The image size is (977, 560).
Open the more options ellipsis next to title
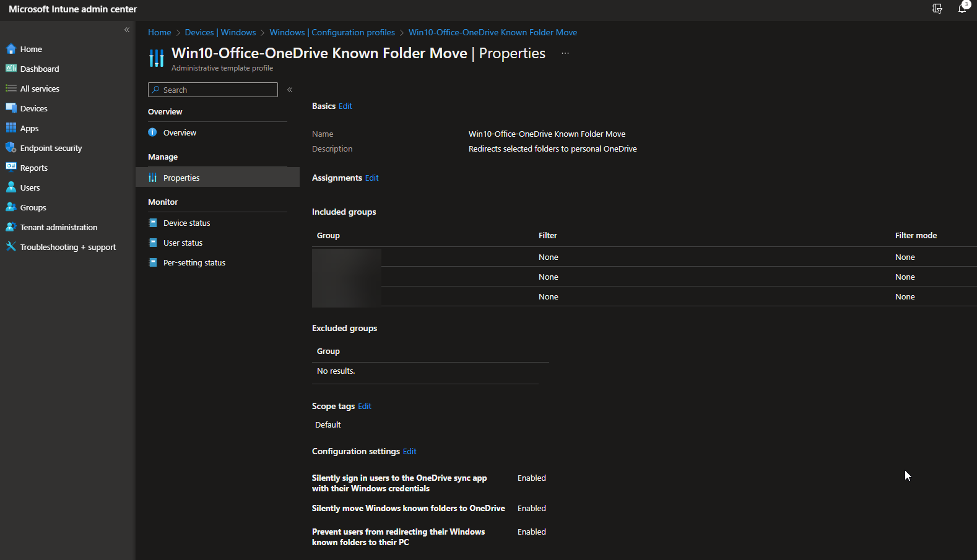click(x=565, y=53)
